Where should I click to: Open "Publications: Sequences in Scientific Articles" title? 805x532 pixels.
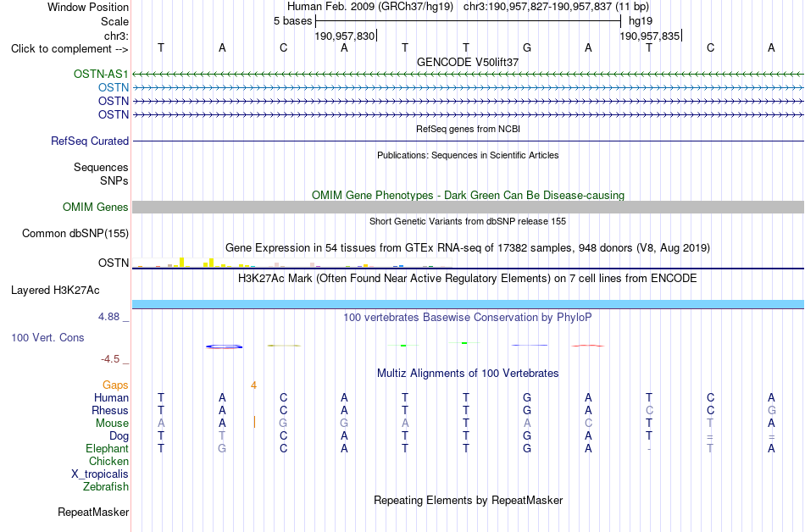[x=468, y=155]
